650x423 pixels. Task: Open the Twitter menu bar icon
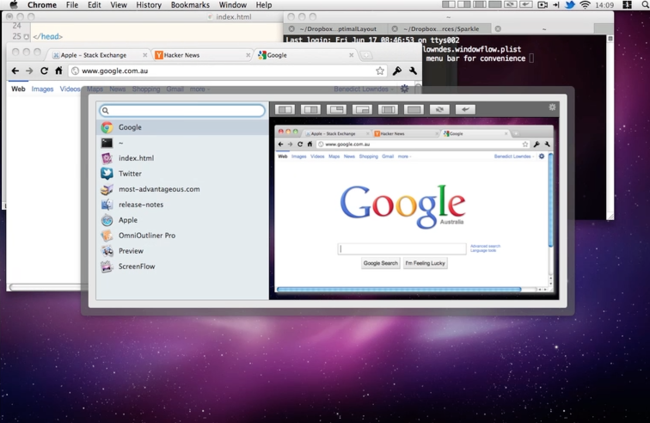pos(570,5)
